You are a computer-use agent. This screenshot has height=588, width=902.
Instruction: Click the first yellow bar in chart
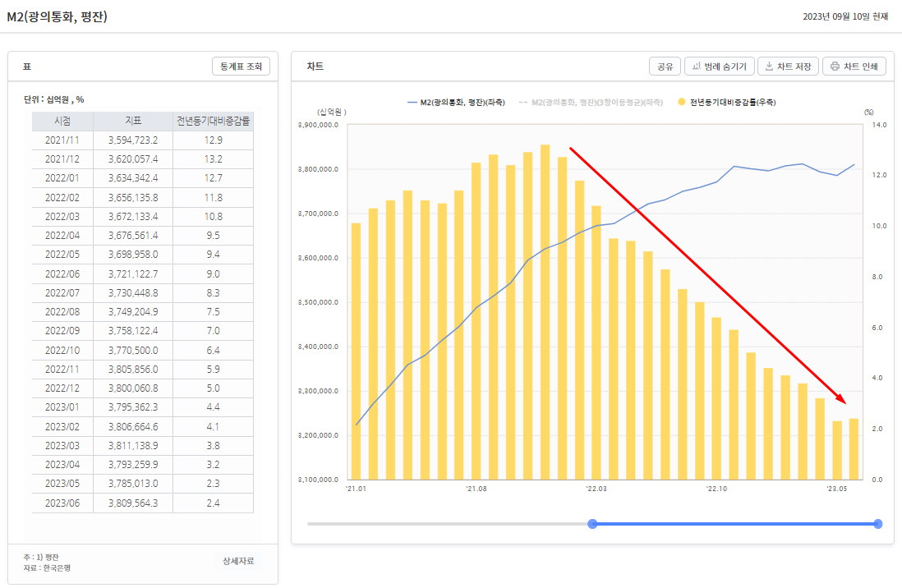point(356,351)
